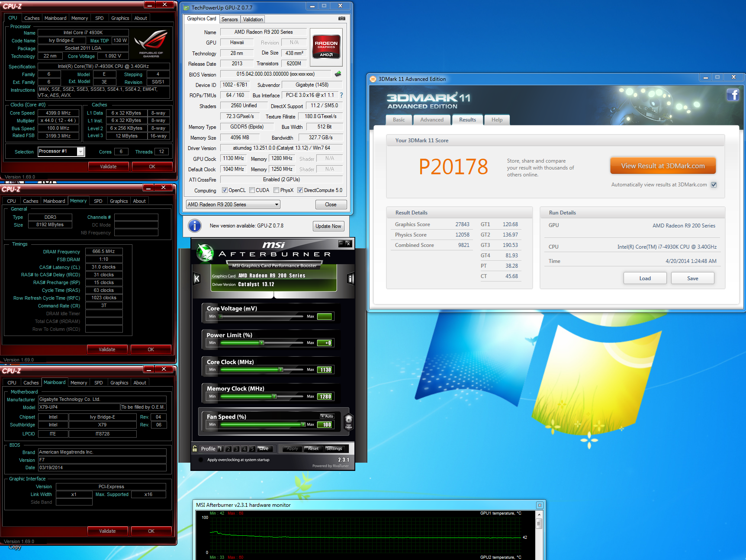Click the hardware monitor vertical scrollbar
Viewport: 746px width, 560px height.
(x=539, y=535)
